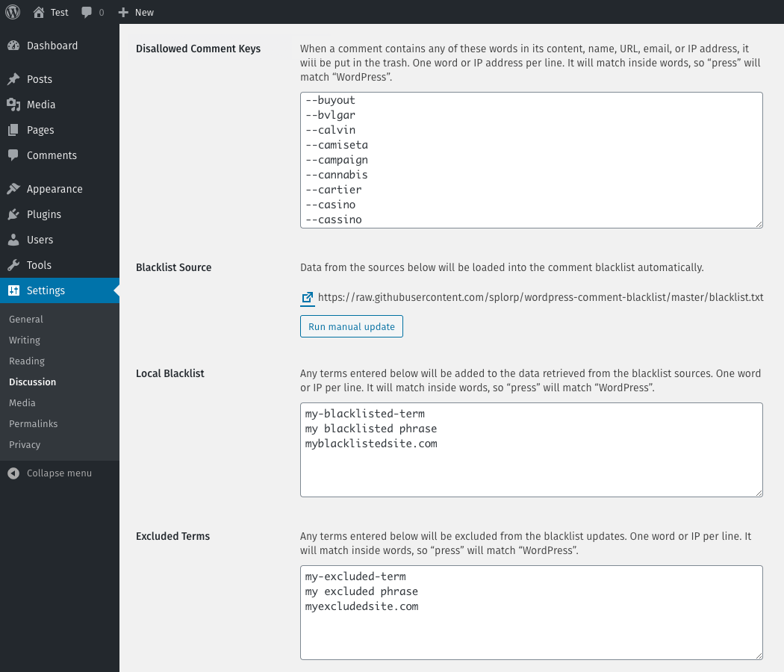Click the '--cassino' line
Screen dimensions: 784x672
334,220
